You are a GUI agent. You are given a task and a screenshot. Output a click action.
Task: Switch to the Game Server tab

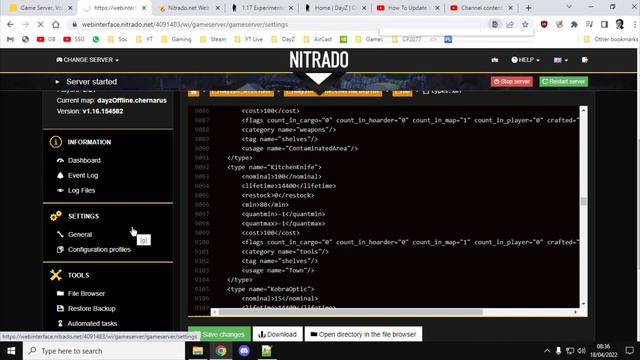pyautogui.click(x=42, y=8)
